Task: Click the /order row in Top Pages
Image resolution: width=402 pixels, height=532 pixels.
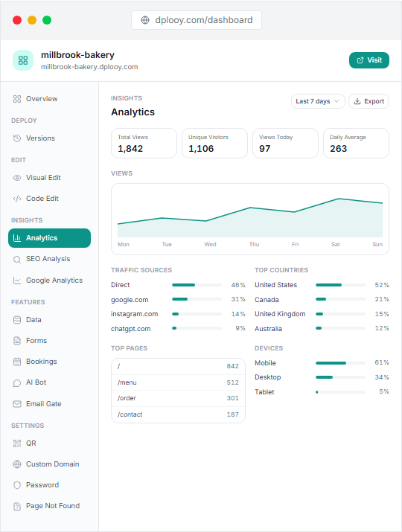Action: tap(178, 398)
